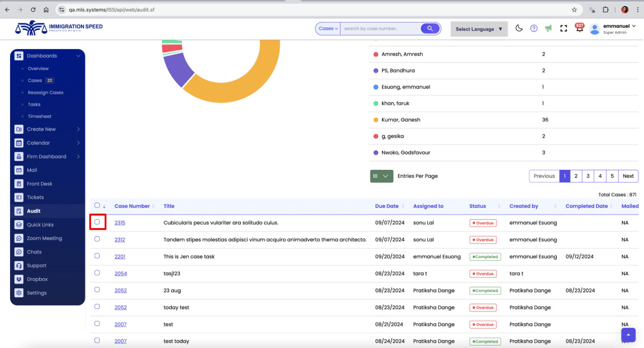This screenshot has height=348, width=644.
Task: Toggle dark mode moon icon
Action: [519, 28]
